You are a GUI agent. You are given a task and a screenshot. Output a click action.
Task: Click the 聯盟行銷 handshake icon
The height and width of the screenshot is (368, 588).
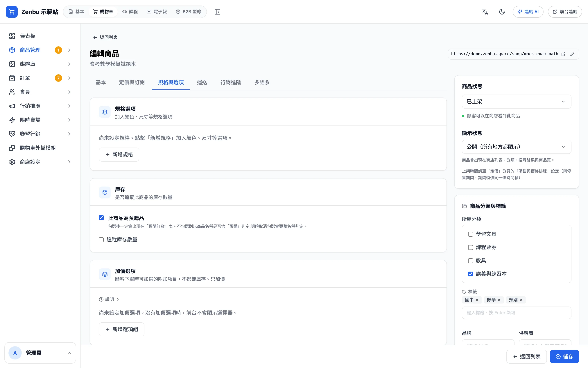coord(12,134)
